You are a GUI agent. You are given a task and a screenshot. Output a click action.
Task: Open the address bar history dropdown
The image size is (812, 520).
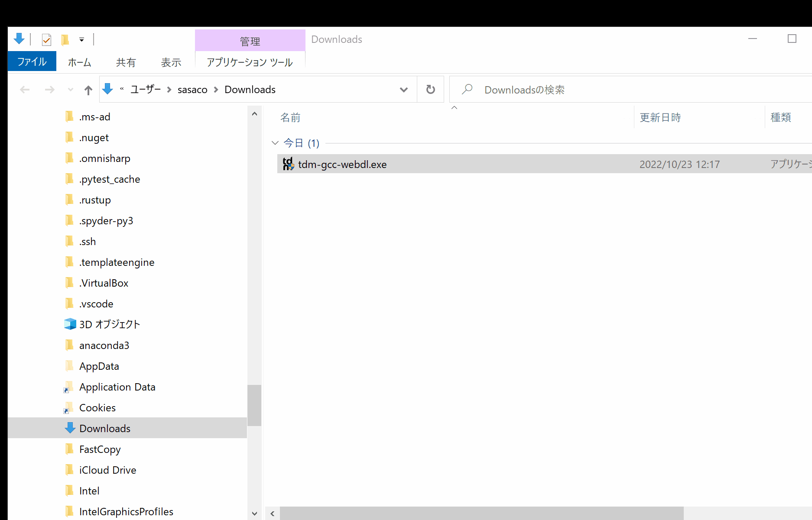click(x=403, y=89)
